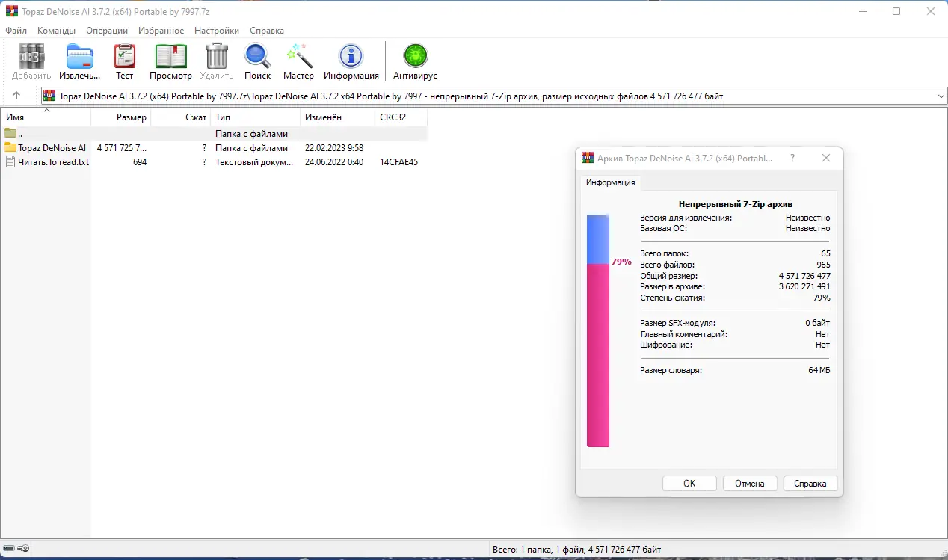Open the Команды menu
Image resolution: width=948 pixels, height=560 pixels.
(x=57, y=31)
